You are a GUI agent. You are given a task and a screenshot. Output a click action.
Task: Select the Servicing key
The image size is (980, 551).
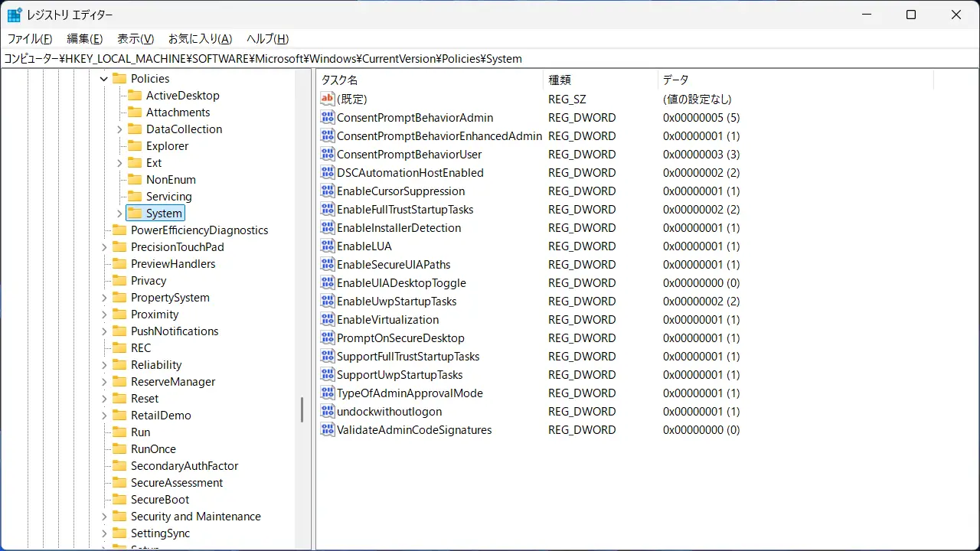point(169,197)
